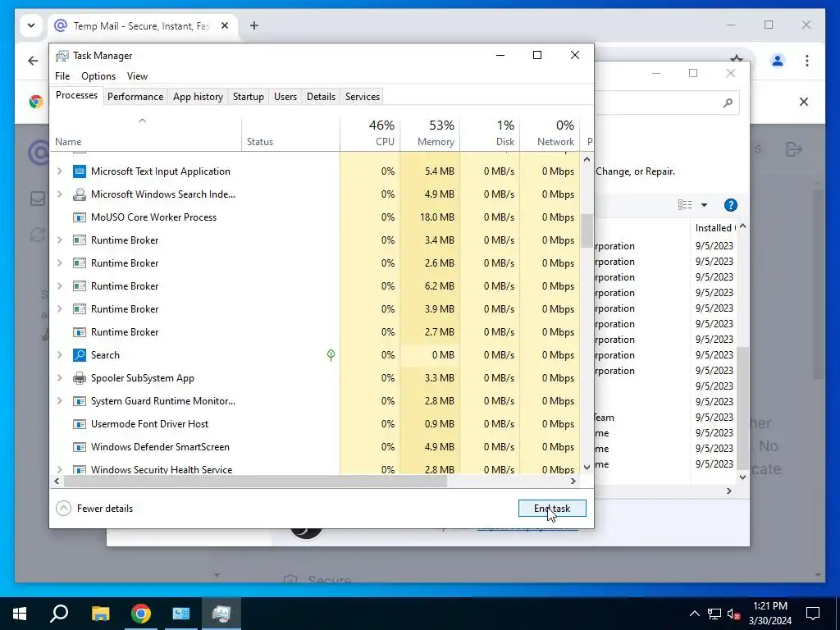The image size is (840, 630).
Task: Open Control Panel view options dropdown arrow
Action: (x=705, y=205)
